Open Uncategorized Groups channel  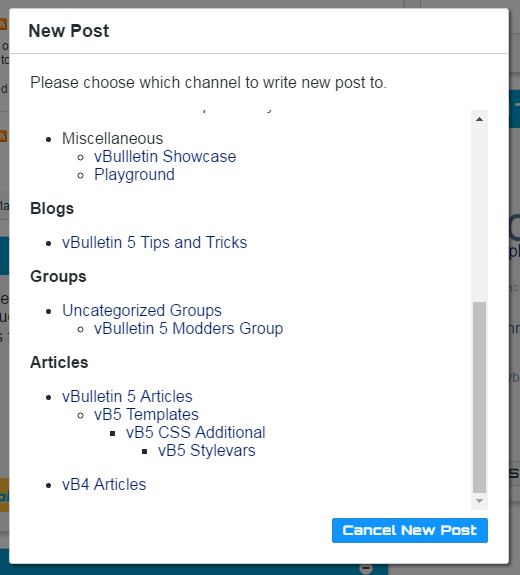(x=142, y=310)
